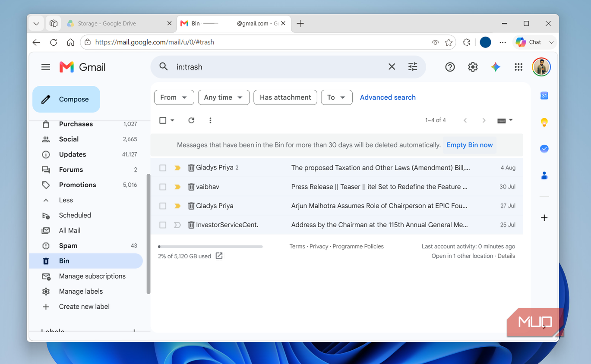The image size is (591, 364).
Task: Open the From filter dropdown
Action: coord(174,97)
